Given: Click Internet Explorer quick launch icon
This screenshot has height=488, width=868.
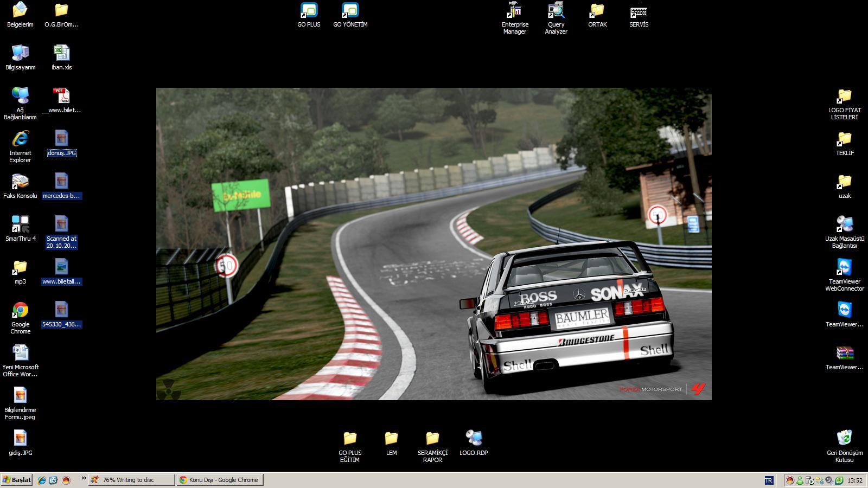Looking at the screenshot, I should 42,480.
